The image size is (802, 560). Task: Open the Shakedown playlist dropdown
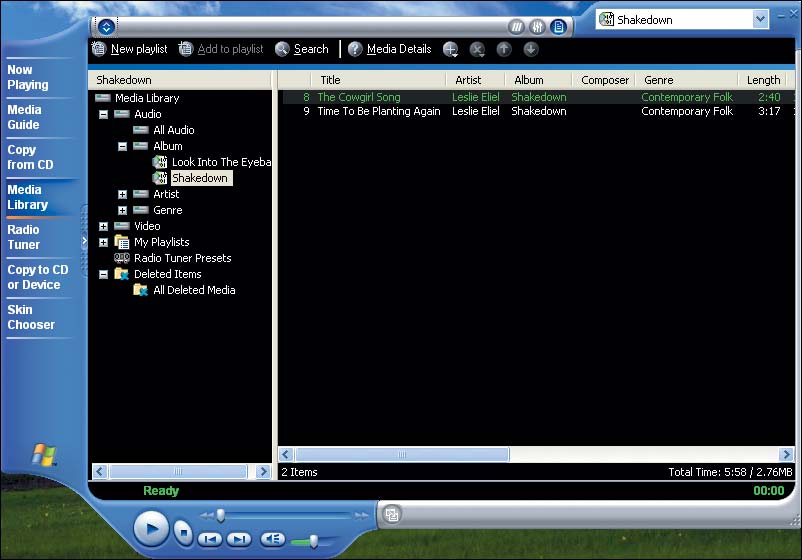click(x=760, y=19)
